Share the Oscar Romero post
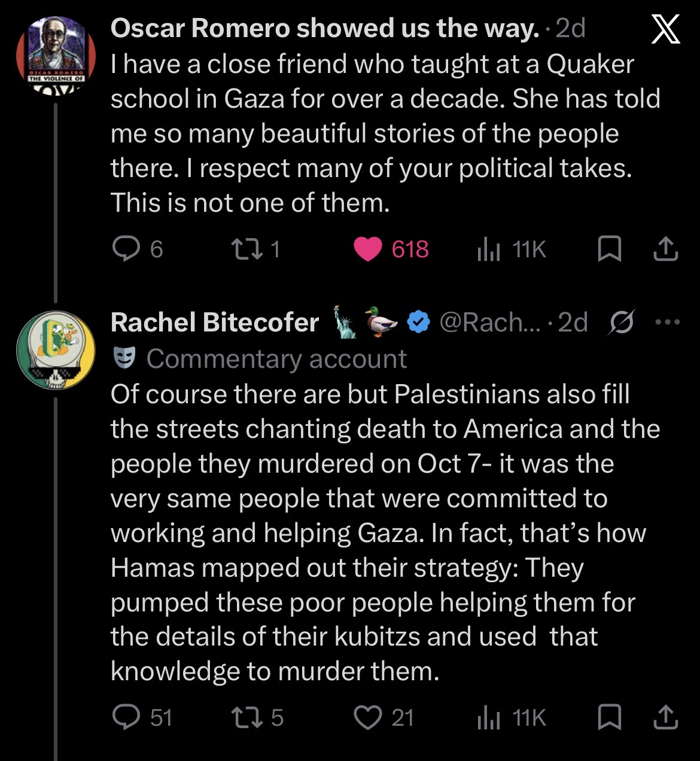 (666, 249)
